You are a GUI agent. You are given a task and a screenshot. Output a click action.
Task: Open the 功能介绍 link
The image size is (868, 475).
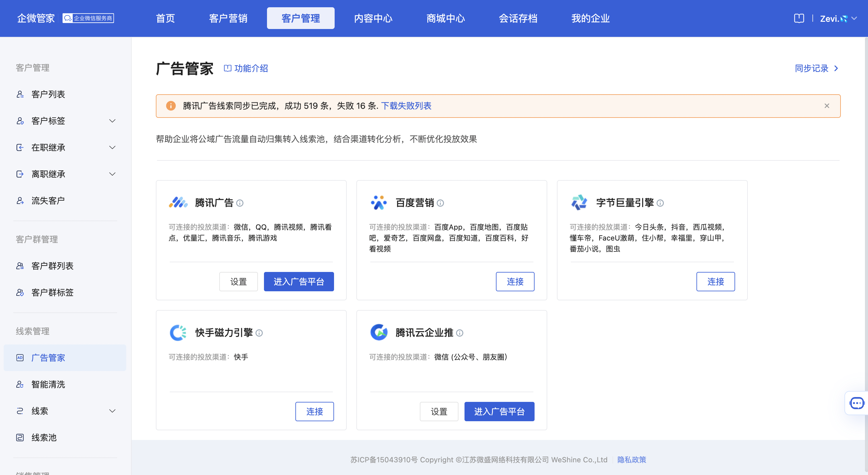pyautogui.click(x=246, y=68)
